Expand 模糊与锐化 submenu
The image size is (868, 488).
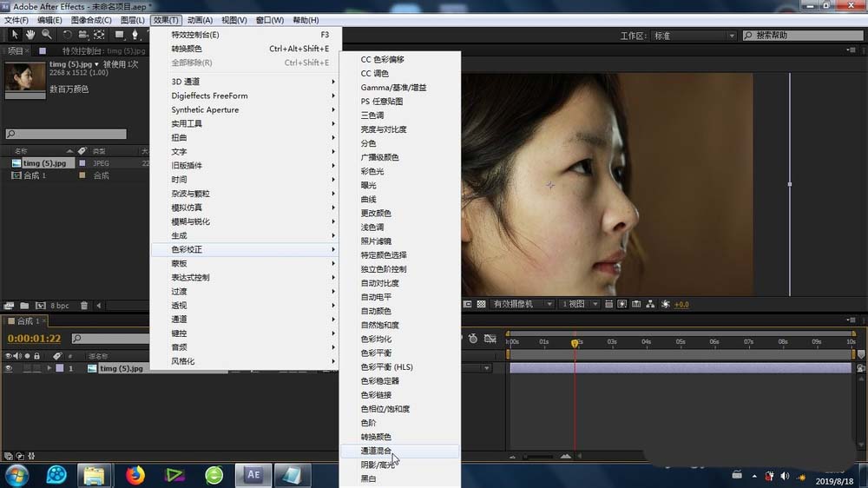[x=247, y=221]
